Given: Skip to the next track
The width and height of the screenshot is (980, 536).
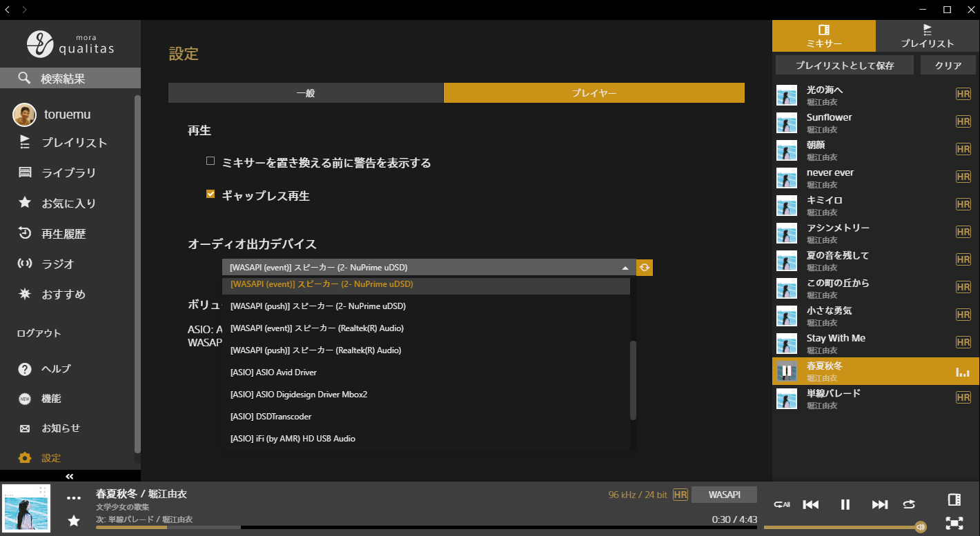Looking at the screenshot, I should [880, 504].
